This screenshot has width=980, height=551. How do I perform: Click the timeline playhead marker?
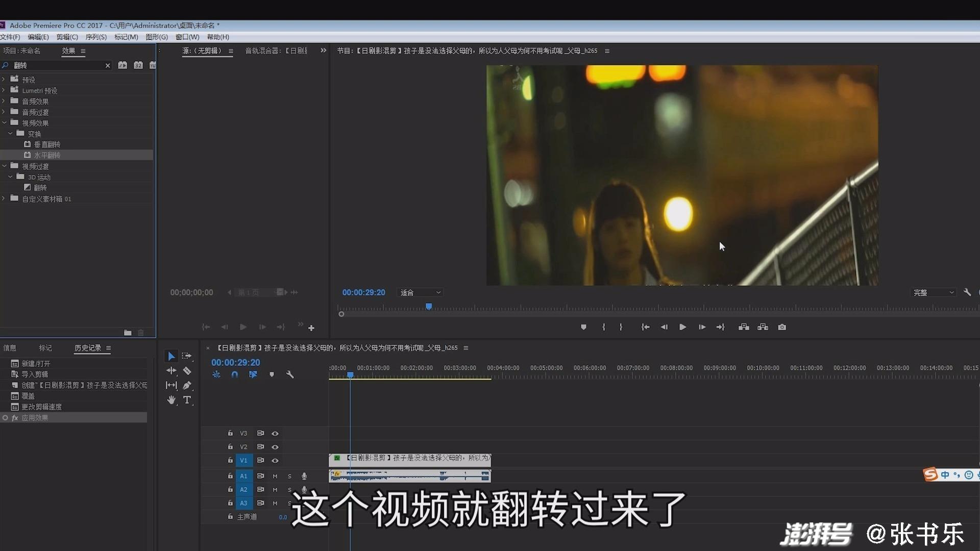[x=350, y=375]
